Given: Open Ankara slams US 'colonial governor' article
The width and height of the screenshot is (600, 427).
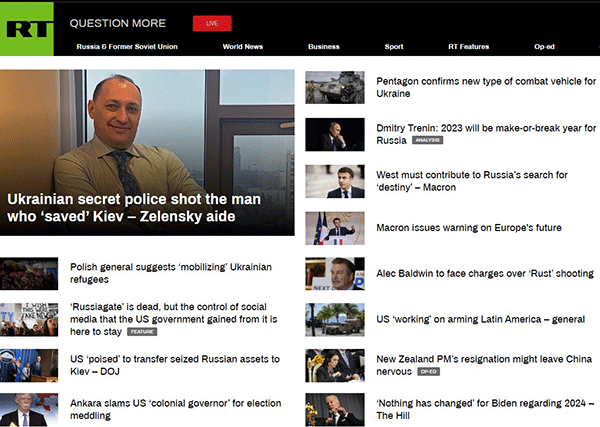Looking at the screenshot, I should click(176, 409).
